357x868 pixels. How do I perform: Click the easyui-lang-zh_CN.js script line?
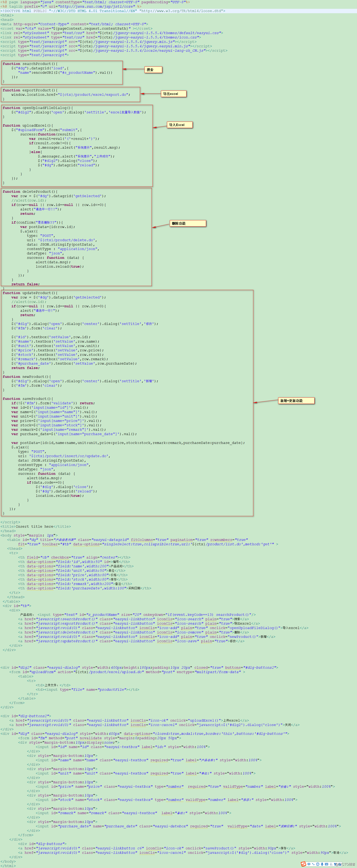click(x=114, y=50)
